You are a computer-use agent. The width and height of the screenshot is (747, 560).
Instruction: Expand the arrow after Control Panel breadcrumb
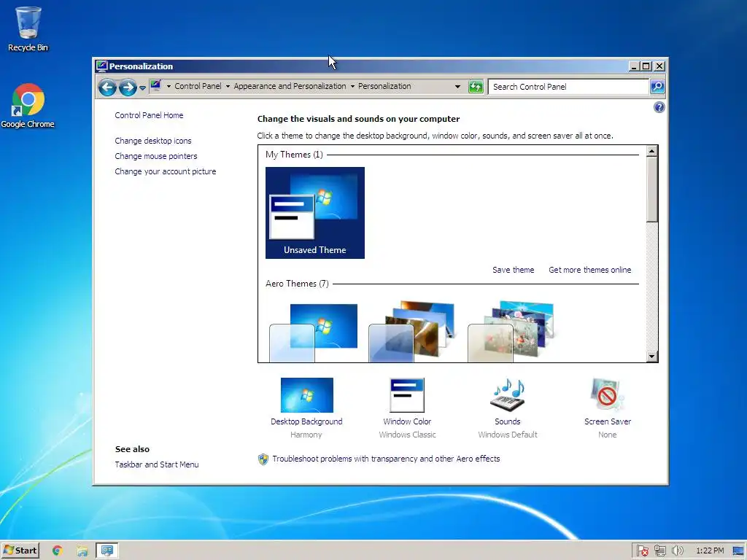click(228, 86)
